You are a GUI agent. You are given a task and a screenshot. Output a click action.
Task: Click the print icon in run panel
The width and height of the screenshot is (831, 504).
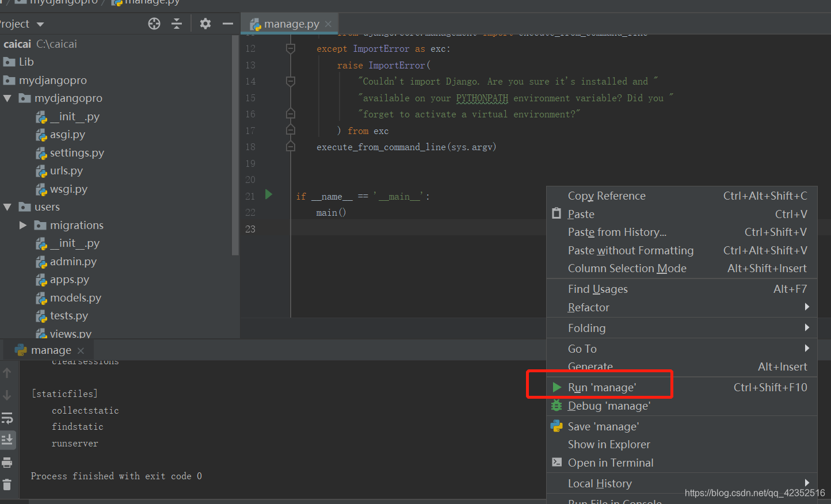coord(7,463)
